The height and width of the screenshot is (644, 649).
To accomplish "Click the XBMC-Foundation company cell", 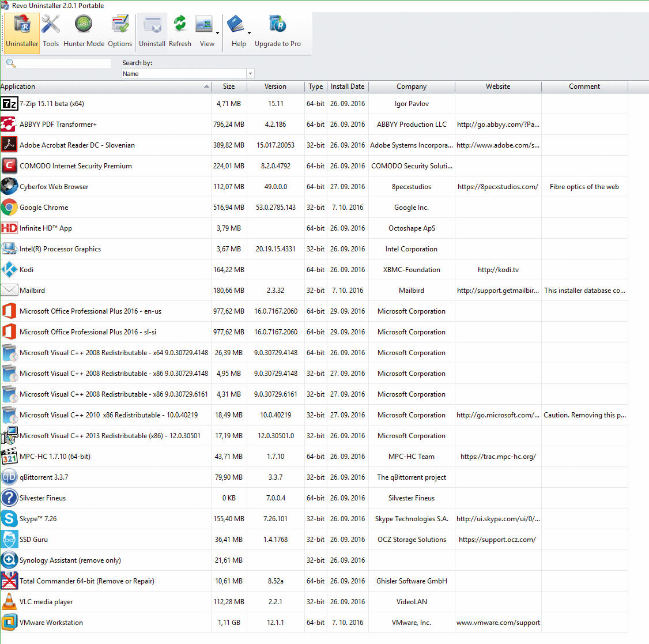I will point(412,270).
